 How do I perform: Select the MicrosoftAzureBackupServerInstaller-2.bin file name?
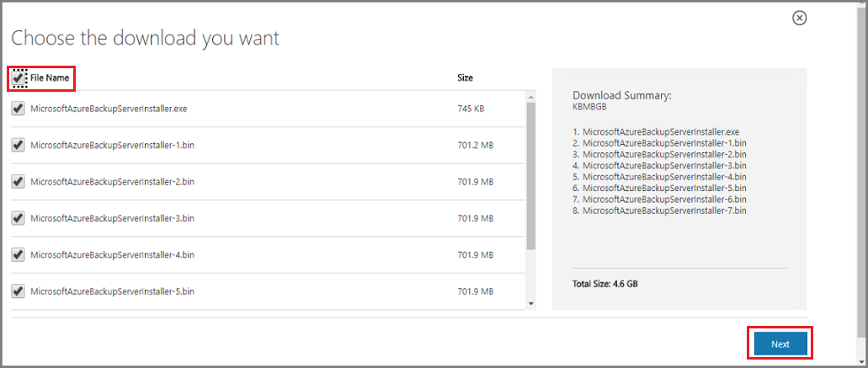click(x=112, y=182)
